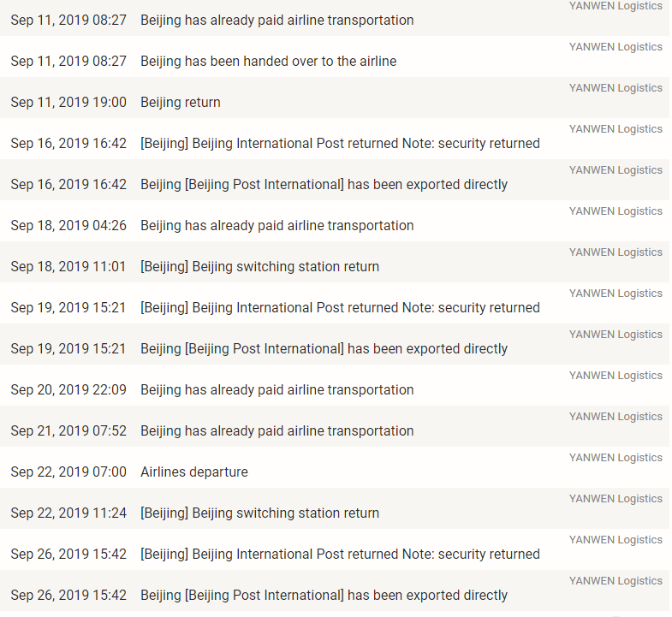The image size is (672, 617).
Task: Select date 'Sep 11, 2019 19:00'
Action: [68, 103]
